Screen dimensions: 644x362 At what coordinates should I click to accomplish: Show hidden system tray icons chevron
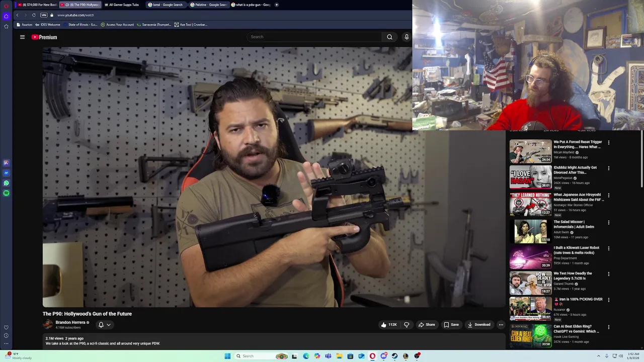click(599, 356)
